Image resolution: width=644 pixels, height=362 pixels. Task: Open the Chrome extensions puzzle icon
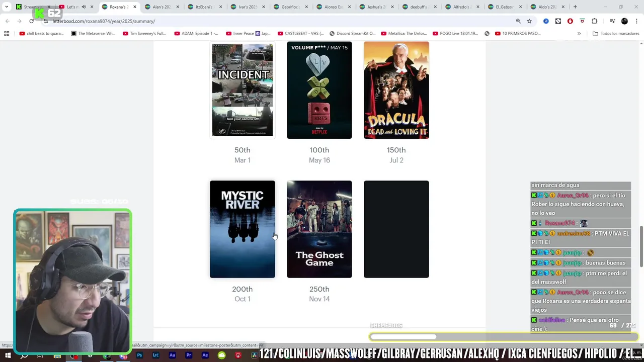(594, 21)
